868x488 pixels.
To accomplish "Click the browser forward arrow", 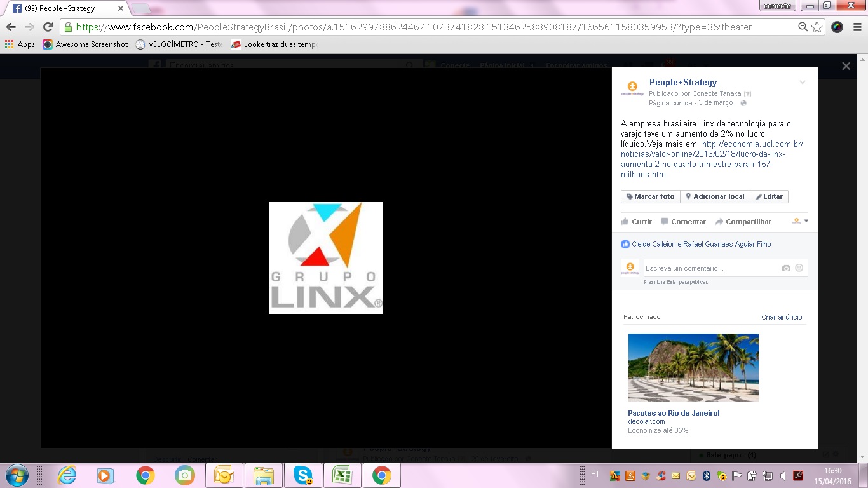I will [29, 27].
